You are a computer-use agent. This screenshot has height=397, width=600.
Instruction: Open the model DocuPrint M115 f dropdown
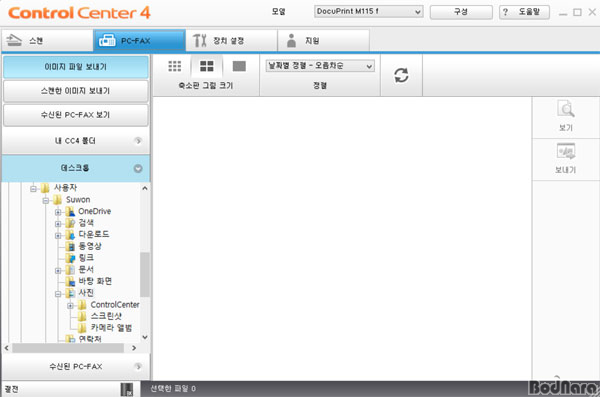tap(368, 11)
